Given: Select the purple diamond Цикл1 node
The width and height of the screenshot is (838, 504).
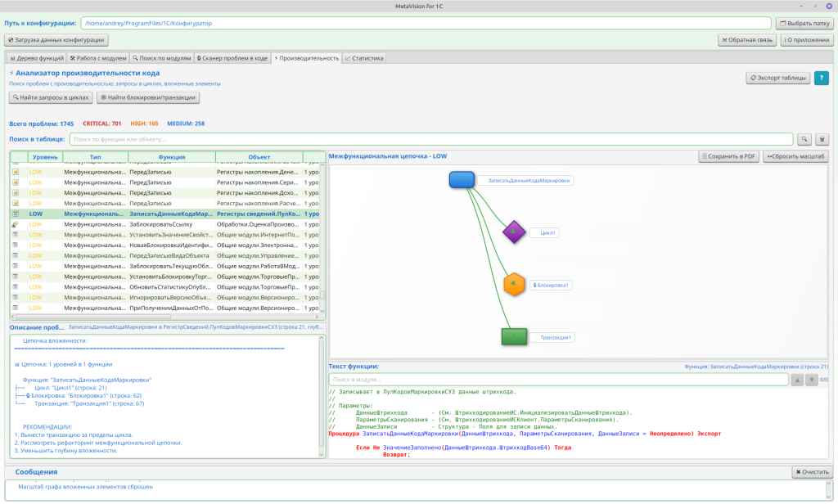Looking at the screenshot, I should pyautogui.click(x=513, y=232).
